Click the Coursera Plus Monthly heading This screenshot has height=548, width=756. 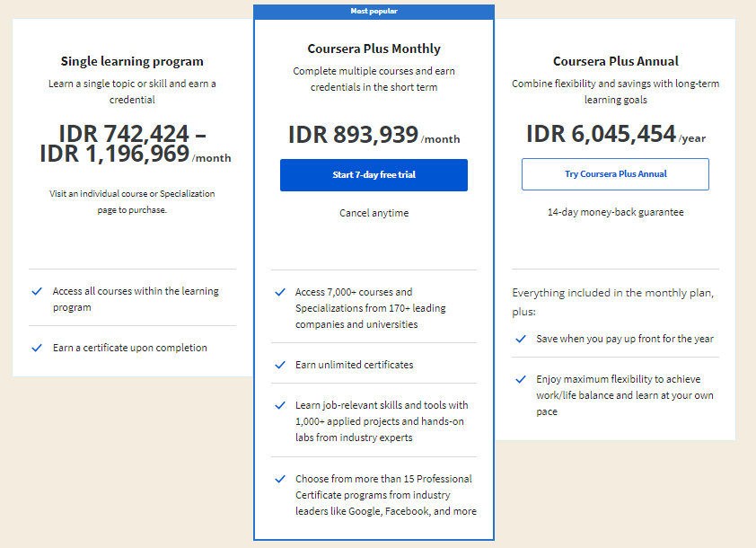pyautogui.click(x=374, y=49)
